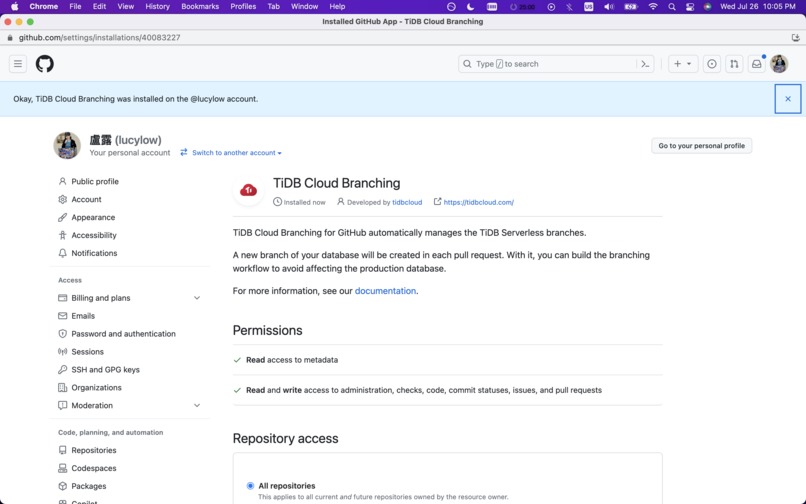Open the Chrome menu in menu bar
This screenshot has width=806, height=504.
click(44, 7)
